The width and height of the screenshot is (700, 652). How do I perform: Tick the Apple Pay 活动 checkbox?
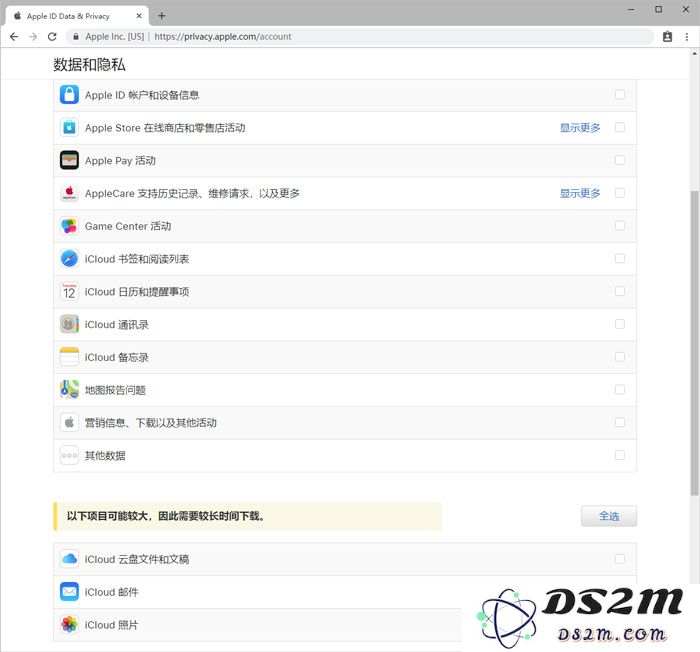(620, 160)
